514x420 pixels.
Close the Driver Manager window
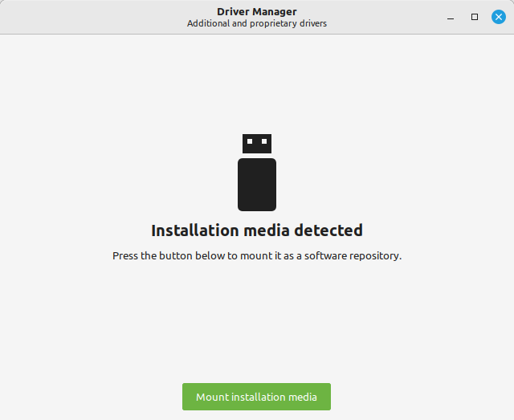(x=498, y=17)
